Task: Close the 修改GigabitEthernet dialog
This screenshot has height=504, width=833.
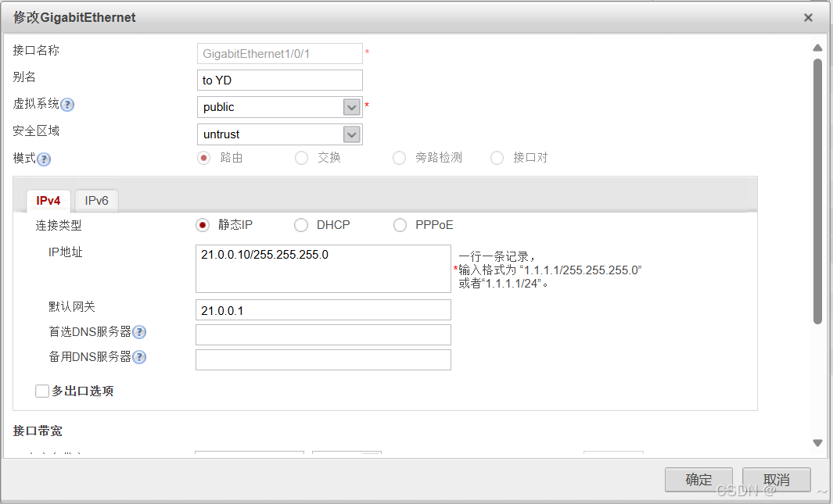Action: (x=808, y=17)
